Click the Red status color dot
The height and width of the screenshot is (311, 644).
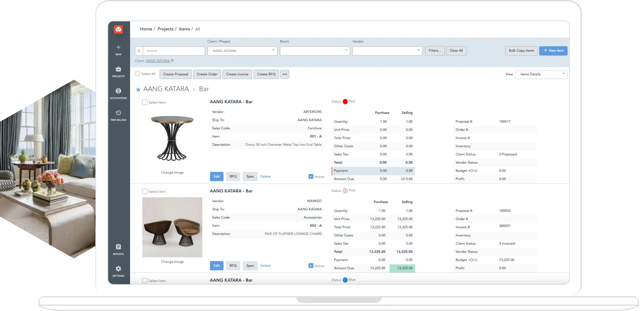tap(345, 102)
